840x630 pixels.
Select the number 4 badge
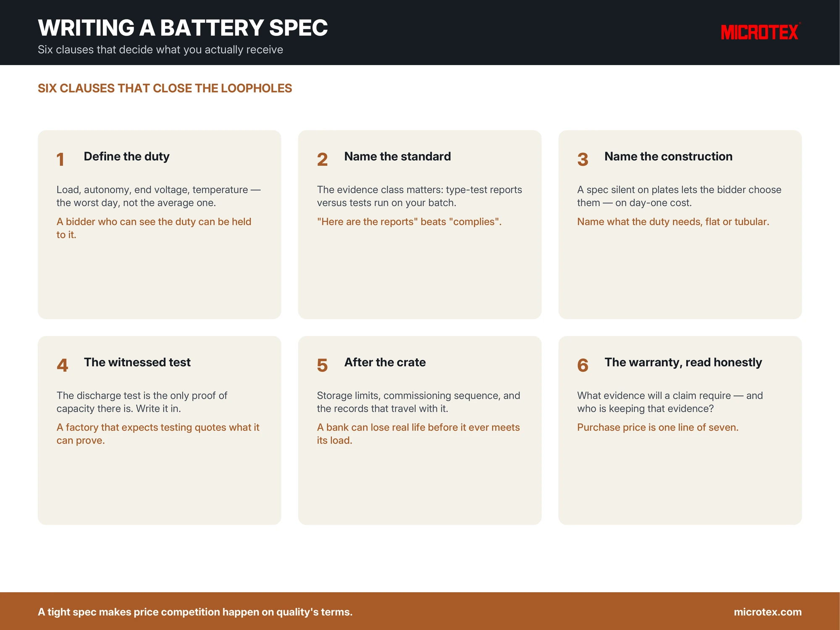pyautogui.click(x=62, y=365)
